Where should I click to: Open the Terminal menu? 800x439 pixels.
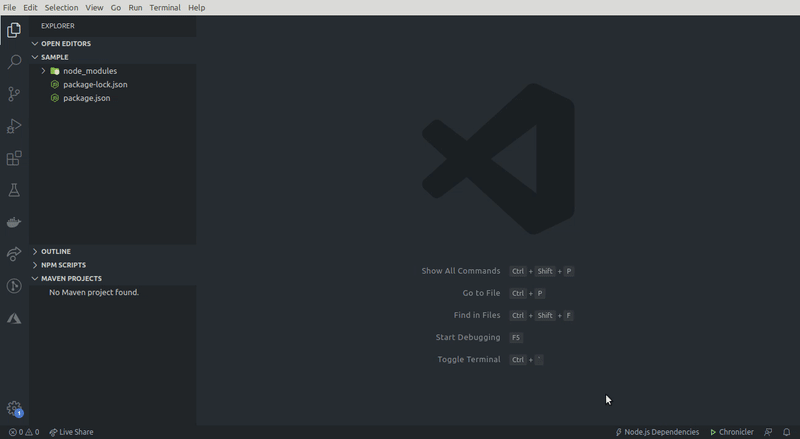[165, 8]
